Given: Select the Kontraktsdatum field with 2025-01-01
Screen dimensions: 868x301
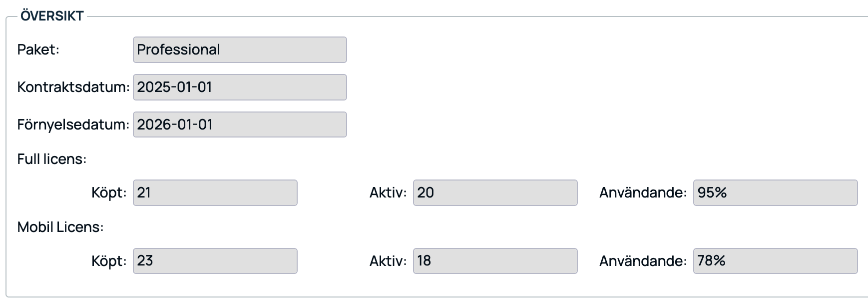Looking at the screenshot, I should [240, 87].
